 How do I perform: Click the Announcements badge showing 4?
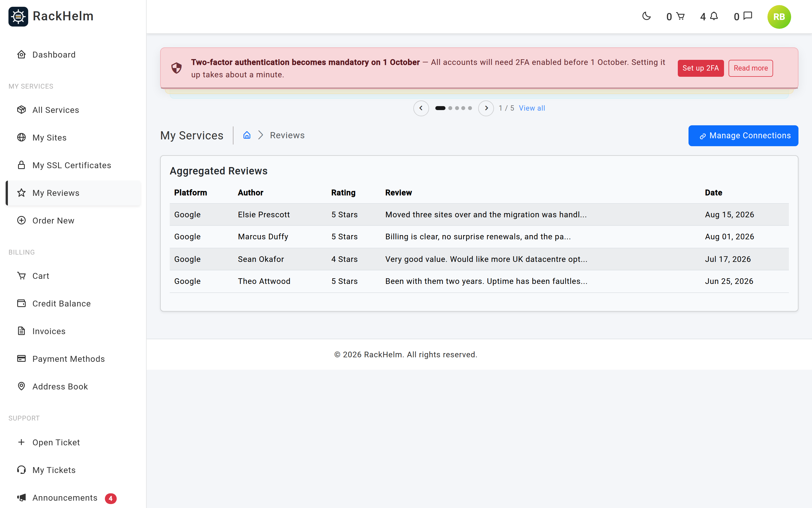(111, 499)
